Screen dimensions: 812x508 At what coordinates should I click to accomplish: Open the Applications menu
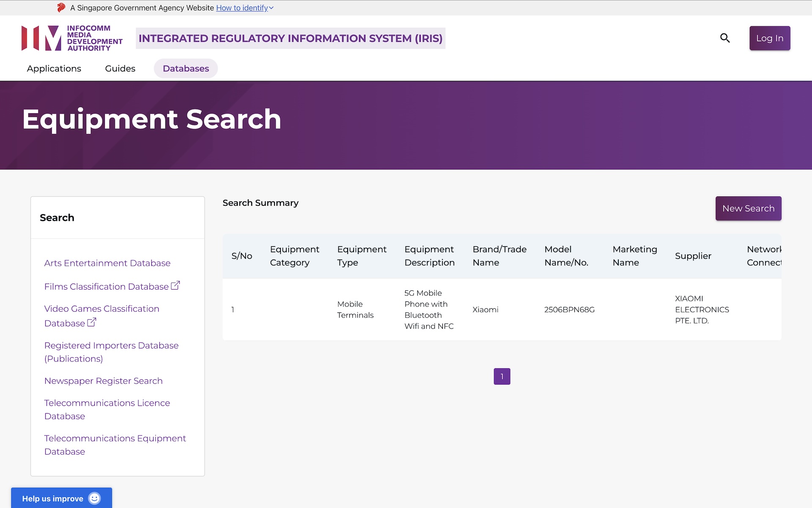[x=54, y=69]
